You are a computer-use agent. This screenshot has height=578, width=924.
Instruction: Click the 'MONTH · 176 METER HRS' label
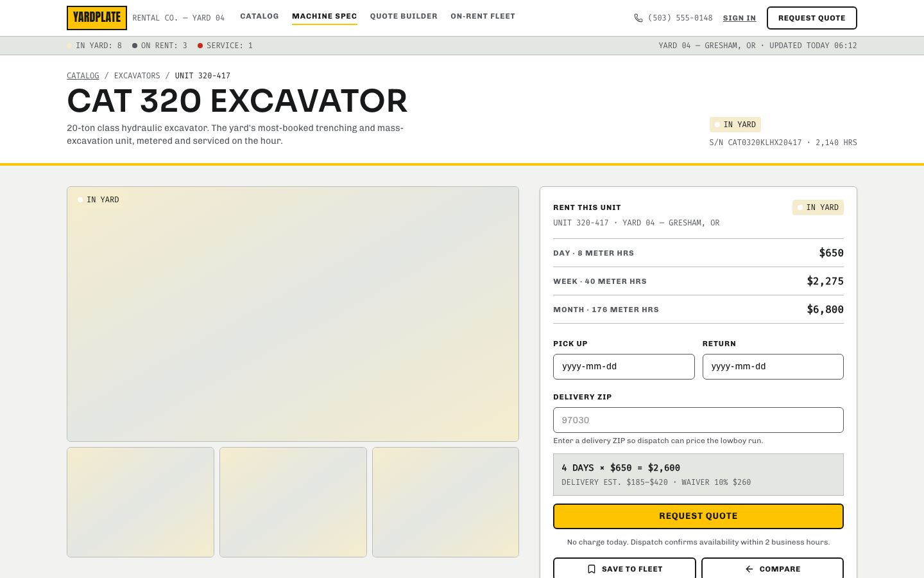coord(606,310)
